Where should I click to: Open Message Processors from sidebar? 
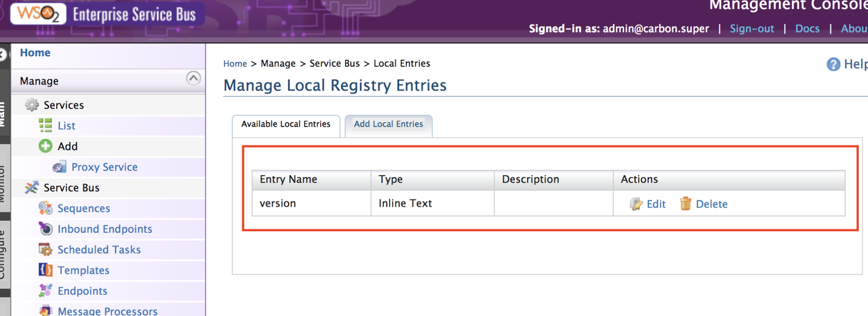107,311
